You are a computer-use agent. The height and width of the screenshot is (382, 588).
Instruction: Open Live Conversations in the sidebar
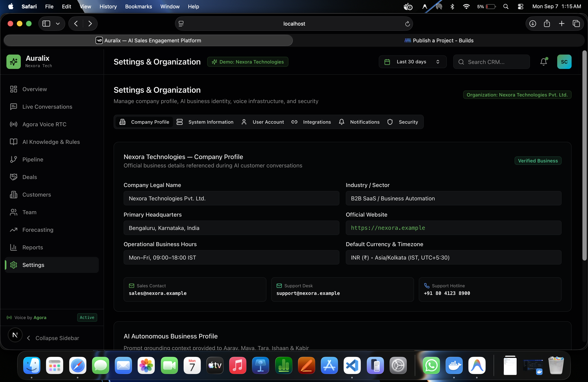(52, 107)
